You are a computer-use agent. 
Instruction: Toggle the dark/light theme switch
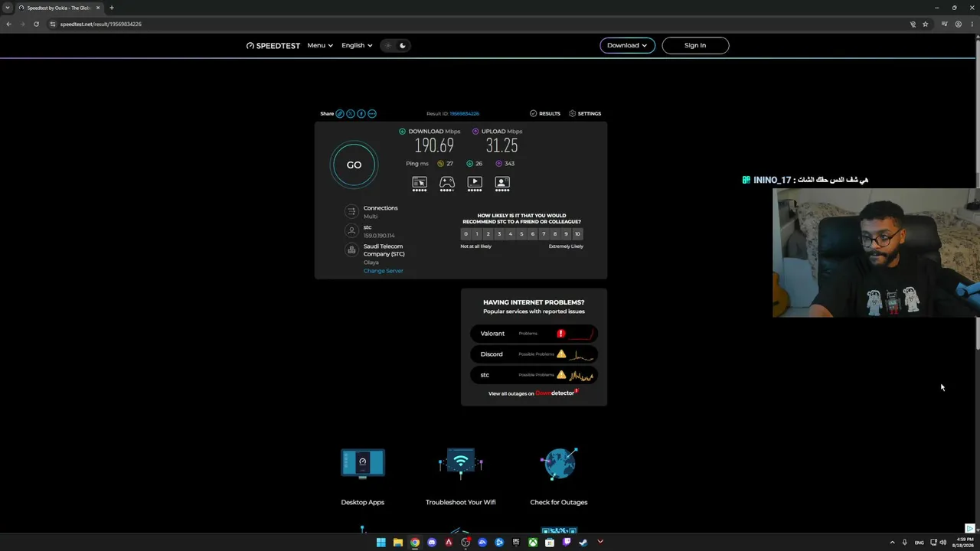click(x=395, y=45)
